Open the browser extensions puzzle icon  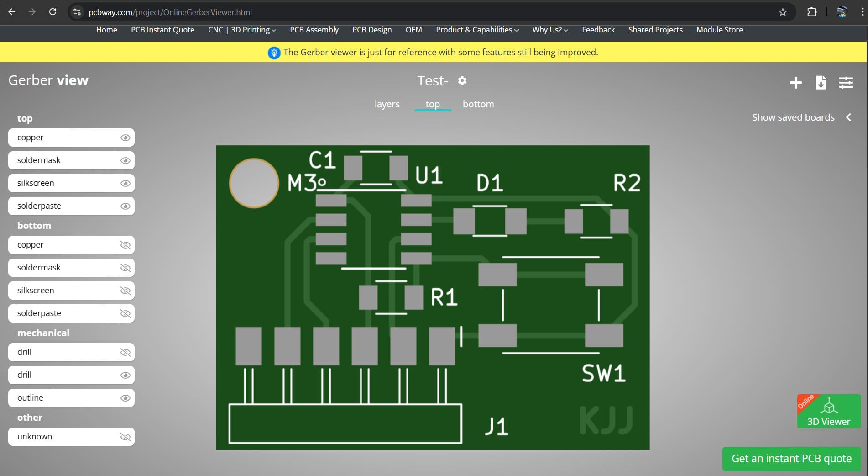point(812,12)
